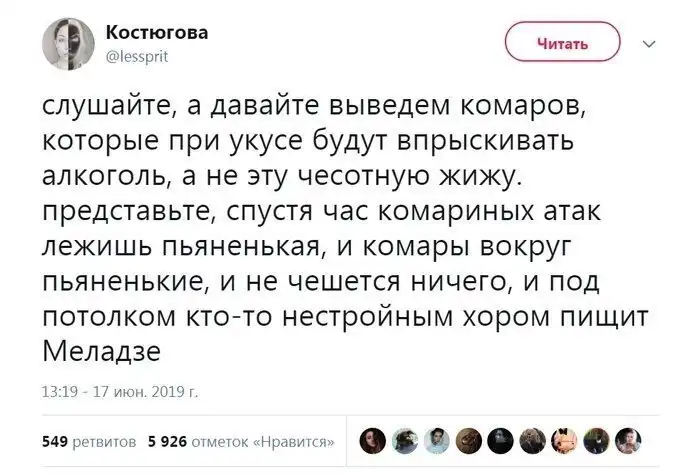The image size is (700, 474).
Task: Click the @lessprit handle
Action: 137,57
